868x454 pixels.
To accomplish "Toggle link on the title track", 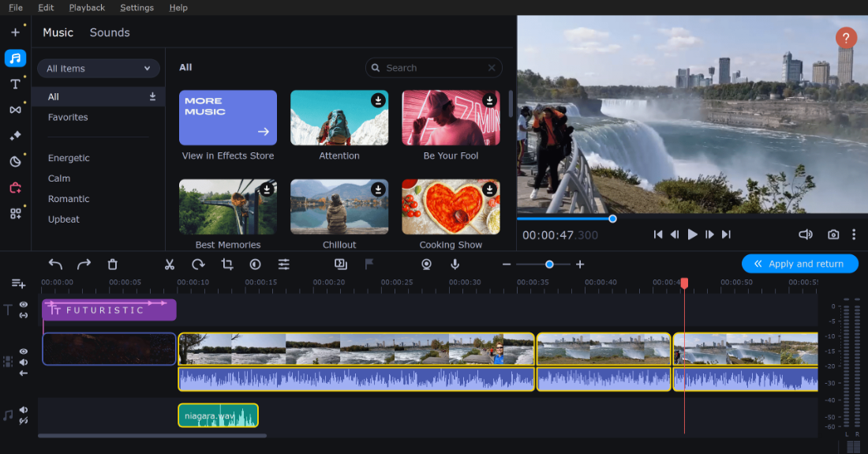I will coord(24,315).
